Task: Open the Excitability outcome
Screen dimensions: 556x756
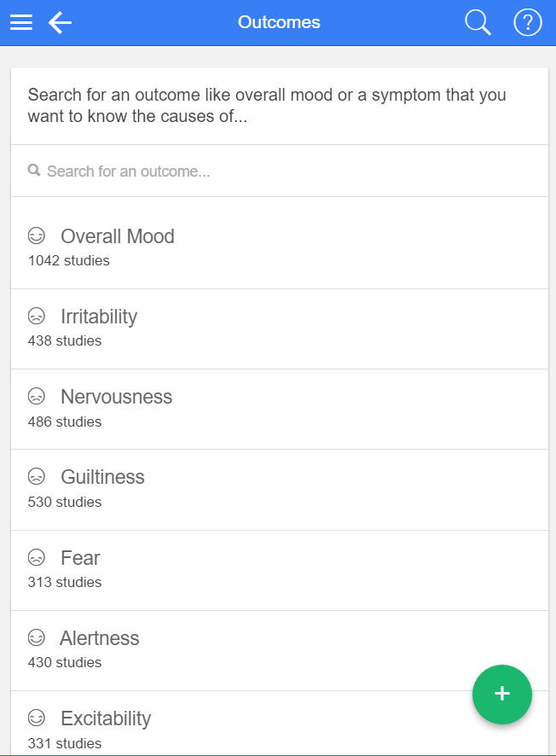Action: coord(106,718)
